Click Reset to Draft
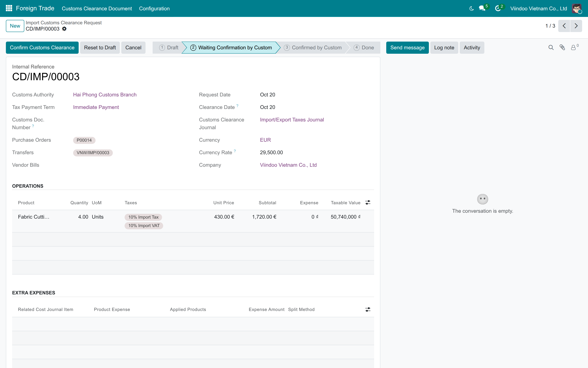Image resolution: width=588 pixels, height=368 pixels. [x=100, y=47]
